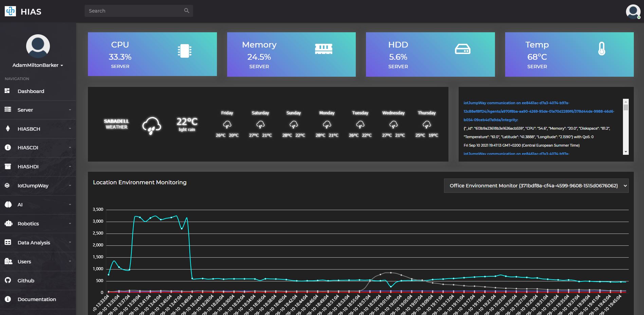
Task: Click the Documentation info icon
Action: point(8,299)
